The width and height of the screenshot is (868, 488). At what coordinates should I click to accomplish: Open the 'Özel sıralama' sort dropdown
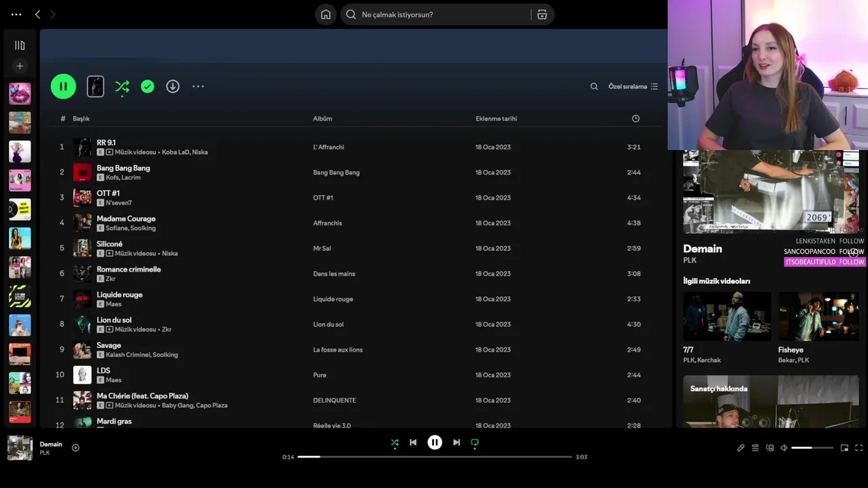click(633, 86)
